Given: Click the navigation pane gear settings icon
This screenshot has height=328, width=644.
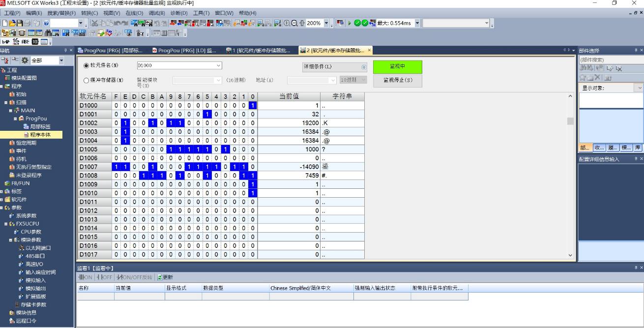Looking at the screenshot, I should tap(25, 60).
